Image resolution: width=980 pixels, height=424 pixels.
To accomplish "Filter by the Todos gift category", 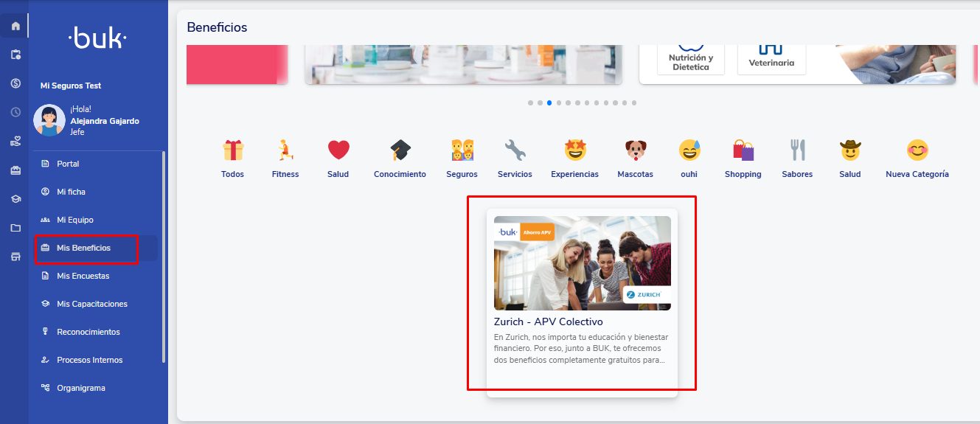I will pyautogui.click(x=232, y=150).
